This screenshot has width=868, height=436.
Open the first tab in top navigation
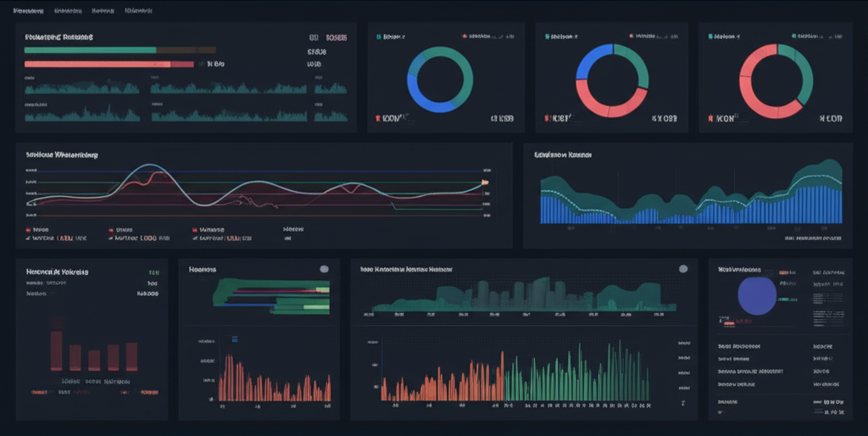(x=28, y=11)
